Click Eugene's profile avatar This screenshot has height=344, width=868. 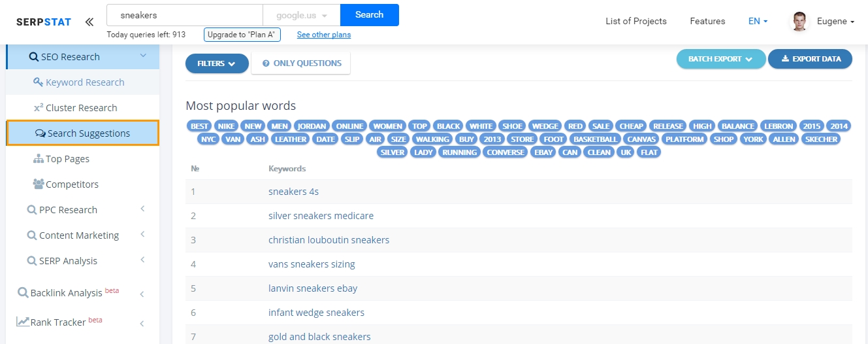(x=799, y=22)
